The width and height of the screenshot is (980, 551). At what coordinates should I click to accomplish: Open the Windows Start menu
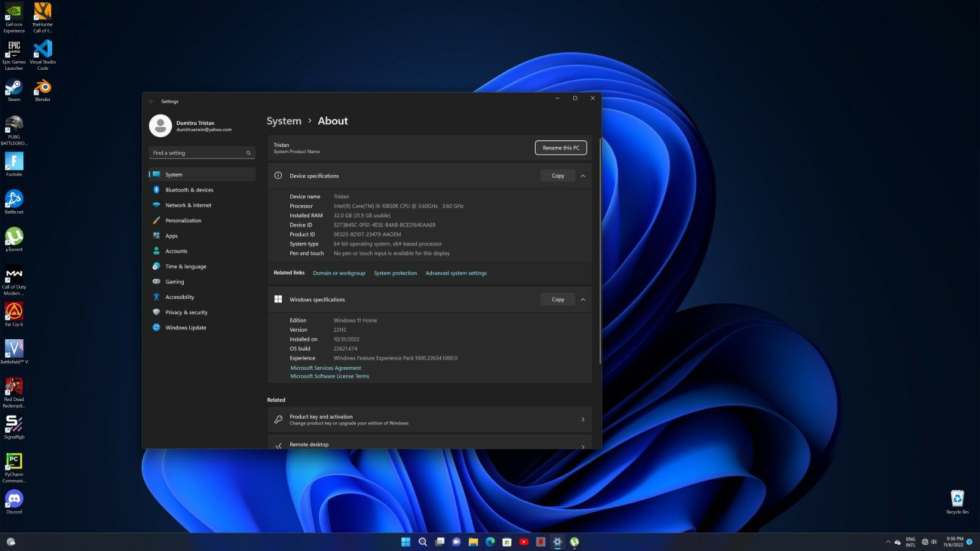click(x=405, y=542)
